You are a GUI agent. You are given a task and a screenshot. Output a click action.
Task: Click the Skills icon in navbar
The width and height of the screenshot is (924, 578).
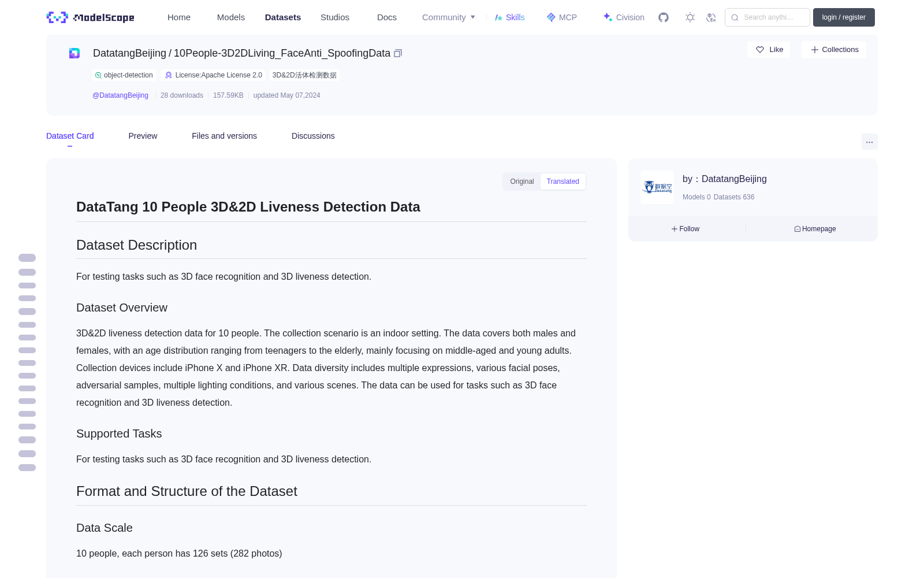(x=498, y=17)
